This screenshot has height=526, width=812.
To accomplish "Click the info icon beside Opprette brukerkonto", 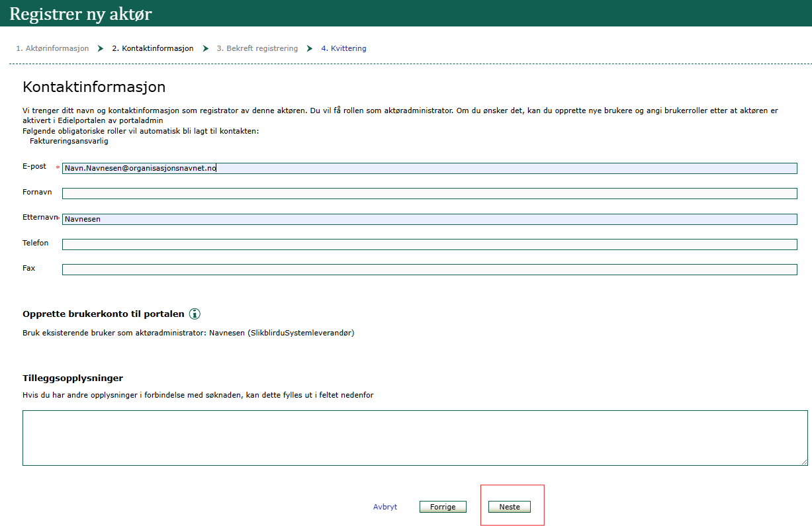I will [x=195, y=314].
